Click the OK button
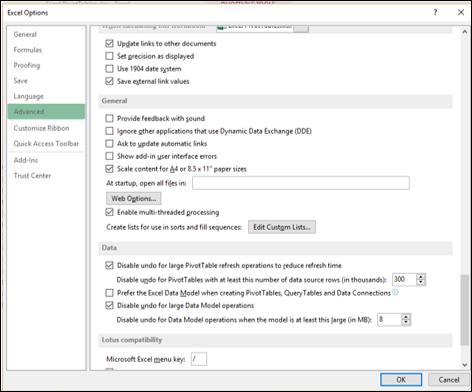The image size is (472, 392). pyautogui.click(x=401, y=379)
